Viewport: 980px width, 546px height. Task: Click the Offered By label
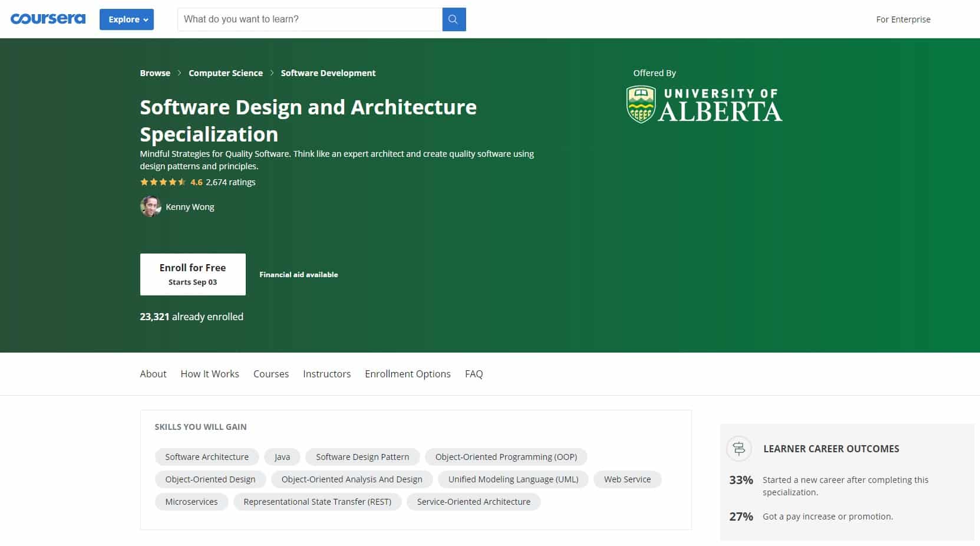pyautogui.click(x=655, y=73)
